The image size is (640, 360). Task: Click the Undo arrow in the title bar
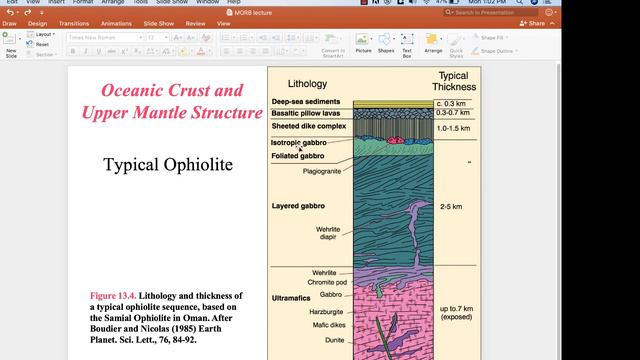coord(10,13)
